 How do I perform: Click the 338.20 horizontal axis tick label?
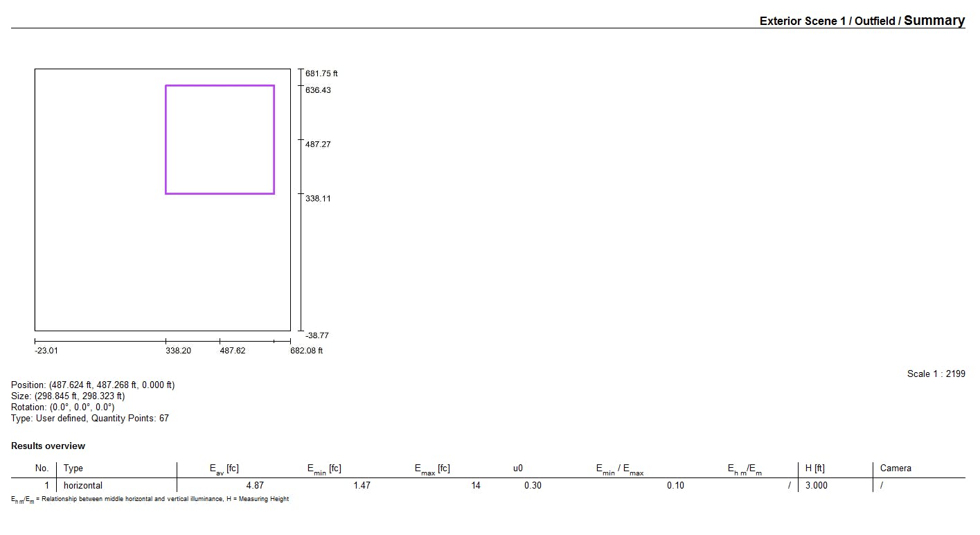[178, 351]
